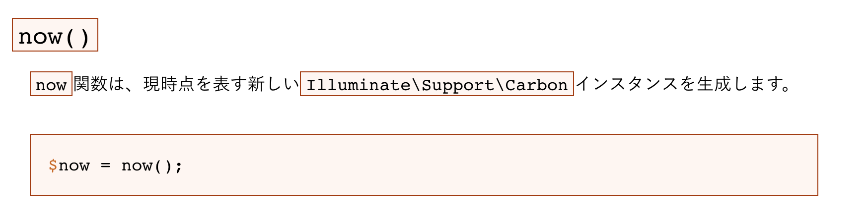Click the first backslash in Illuminate\Support
Viewport: 868px width, 220px height.
pyautogui.click(x=416, y=85)
